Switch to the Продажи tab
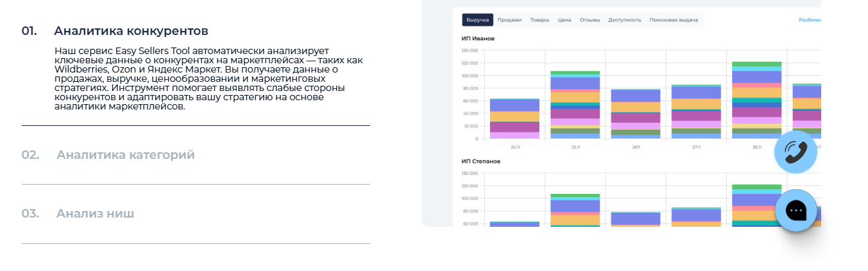The width and height of the screenshot is (868, 271). pyautogui.click(x=510, y=20)
